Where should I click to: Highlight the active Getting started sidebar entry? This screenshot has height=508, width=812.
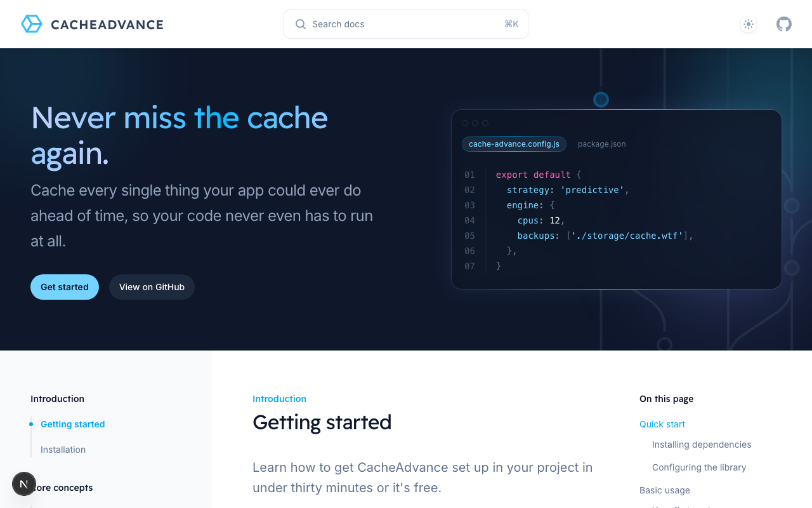[72, 424]
